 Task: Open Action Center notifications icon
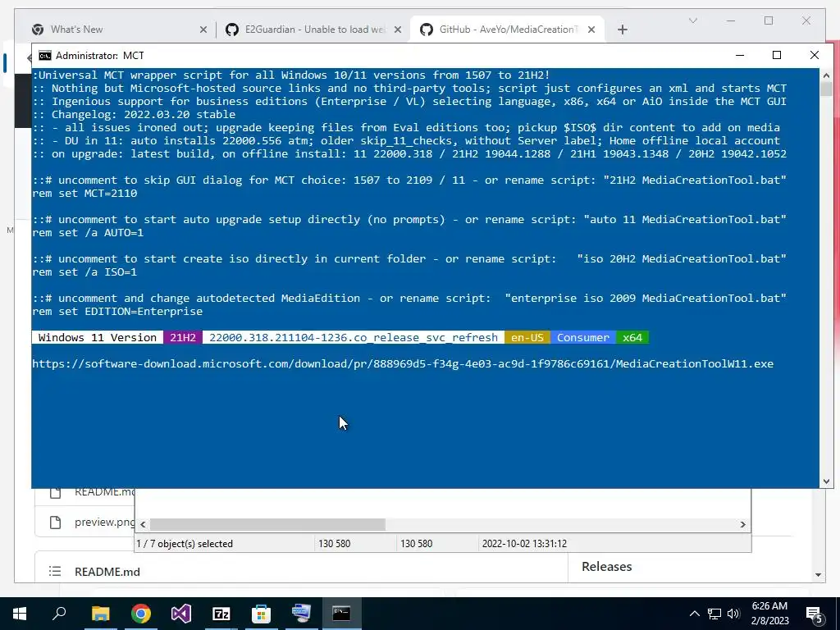coord(814,614)
